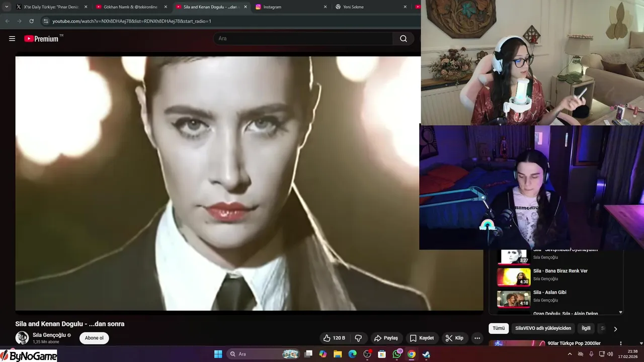644x362 pixels.
Task: Open Task View from the taskbar
Action: (308, 354)
